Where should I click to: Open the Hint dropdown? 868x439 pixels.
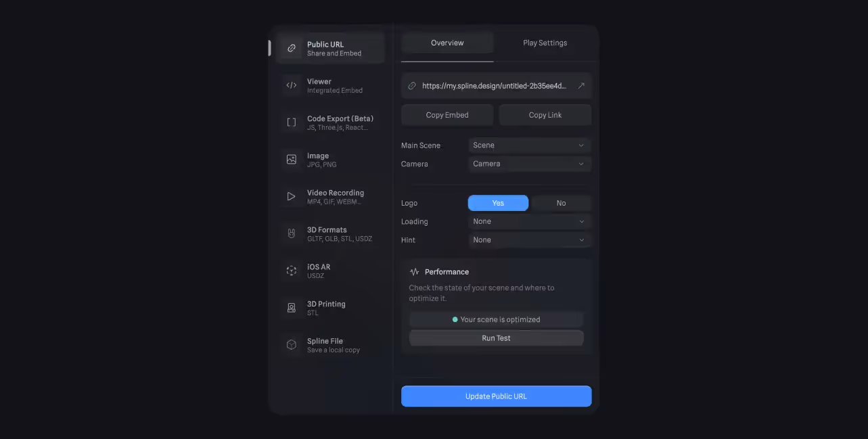530,239
